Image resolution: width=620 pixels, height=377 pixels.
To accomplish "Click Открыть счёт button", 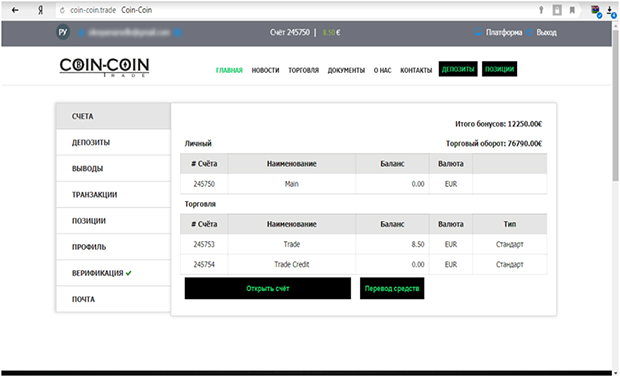I will tap(268, 288).
